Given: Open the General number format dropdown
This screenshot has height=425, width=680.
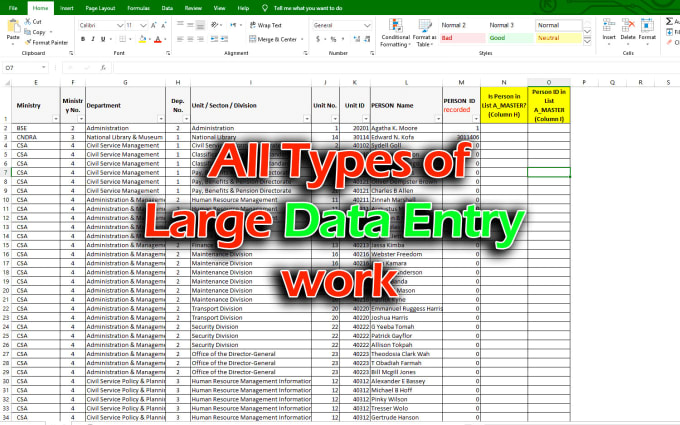Looking at the screenshot, I should pos(367,26).
